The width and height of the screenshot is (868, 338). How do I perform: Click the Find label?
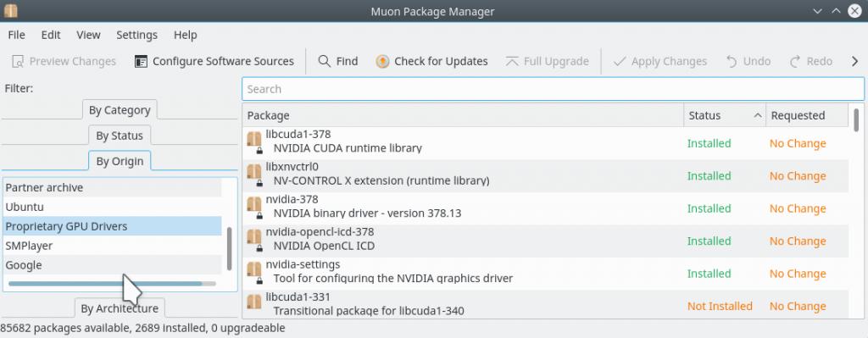click(347, 61)
